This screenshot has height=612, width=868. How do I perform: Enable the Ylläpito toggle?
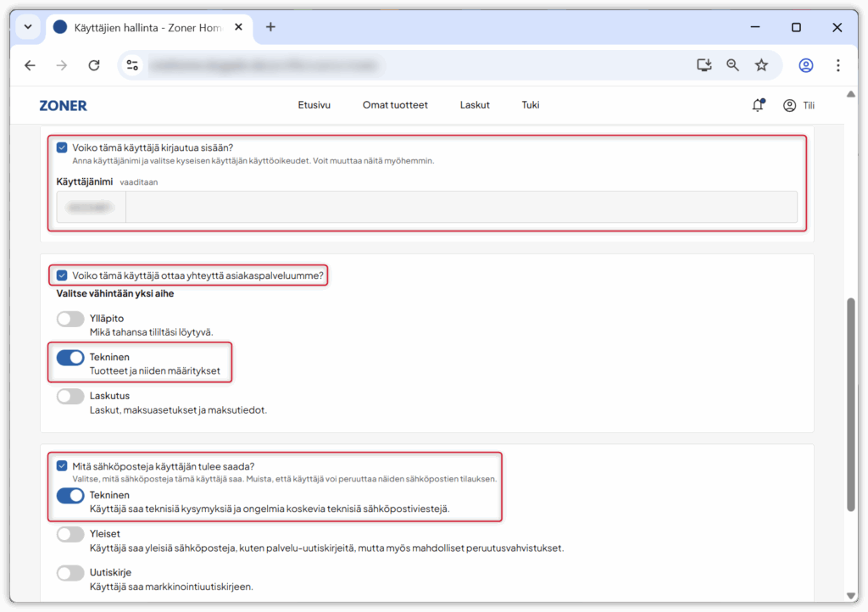pyautogui.click(x=70, y=319)
